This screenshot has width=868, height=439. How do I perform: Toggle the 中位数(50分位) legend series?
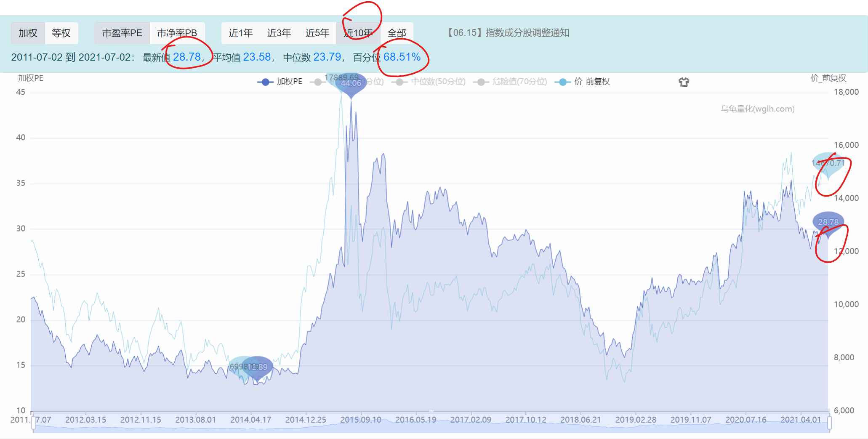(429, 82)
